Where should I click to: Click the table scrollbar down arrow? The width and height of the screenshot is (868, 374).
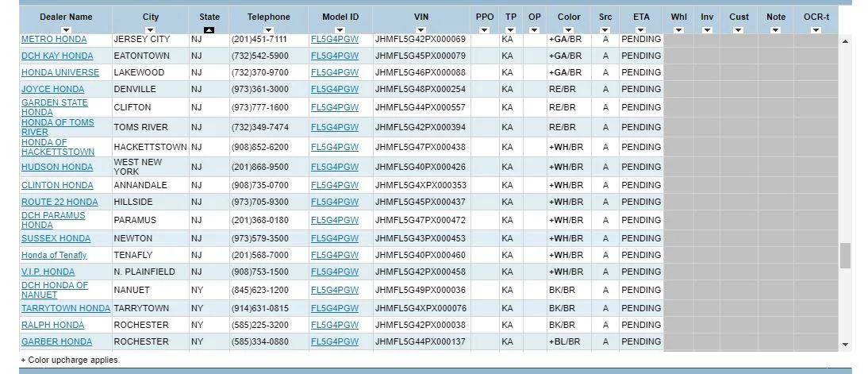click(845, 345)
